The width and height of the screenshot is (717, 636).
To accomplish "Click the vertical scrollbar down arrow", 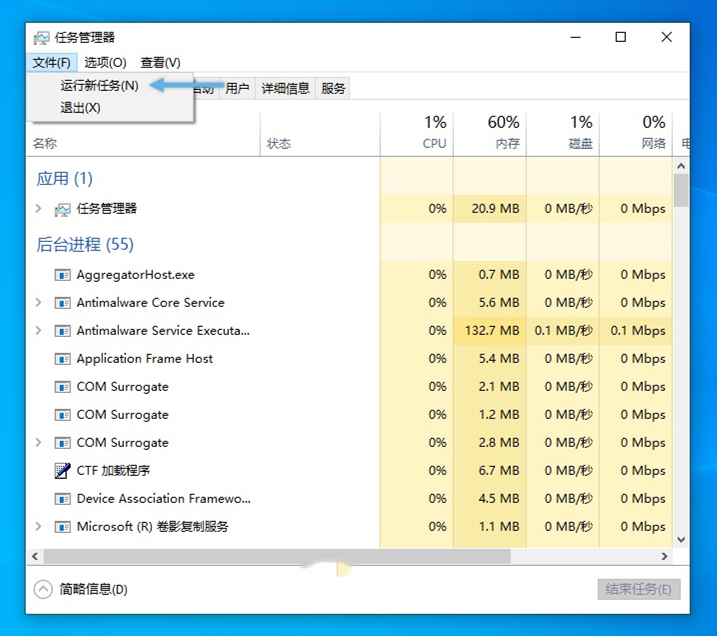I will pyautogui.click(x=681, y=540).
